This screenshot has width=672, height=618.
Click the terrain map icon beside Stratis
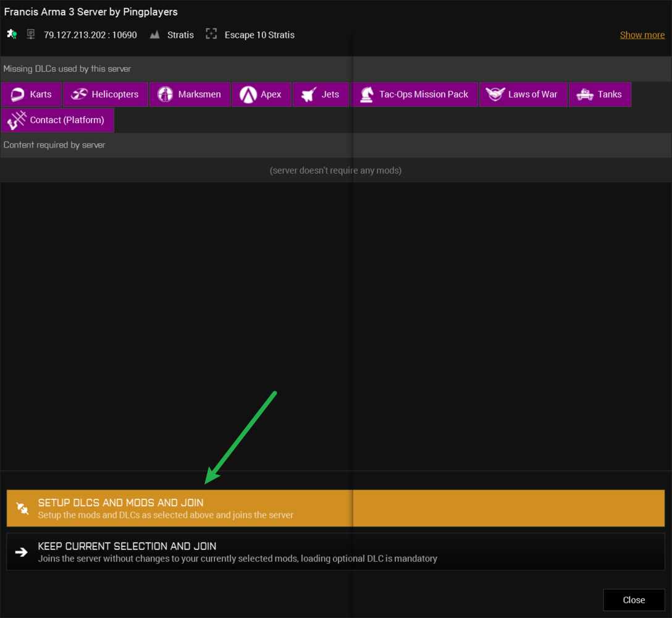(x=154, y=35)
